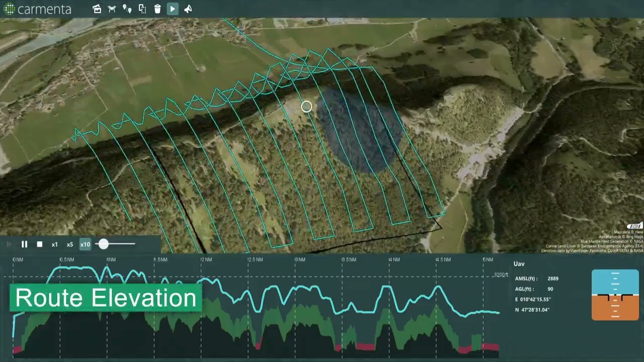
Task: Click the Uav panel heading
Action: click(519, 264)
